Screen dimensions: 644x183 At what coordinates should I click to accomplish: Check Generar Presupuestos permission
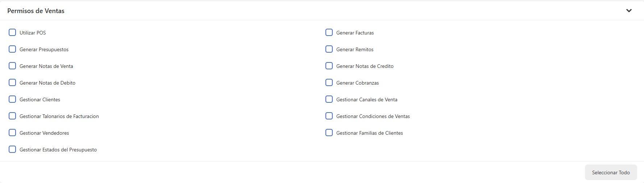[12, 49]
